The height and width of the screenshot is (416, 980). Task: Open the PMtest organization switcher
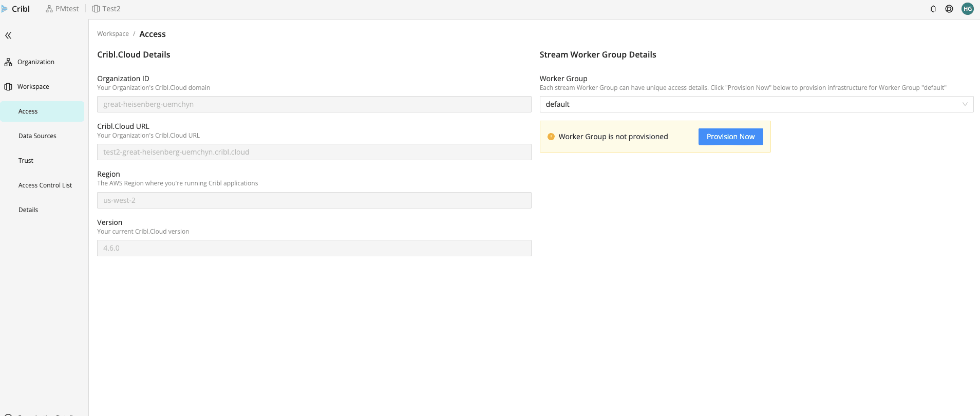tap(62, 9)
